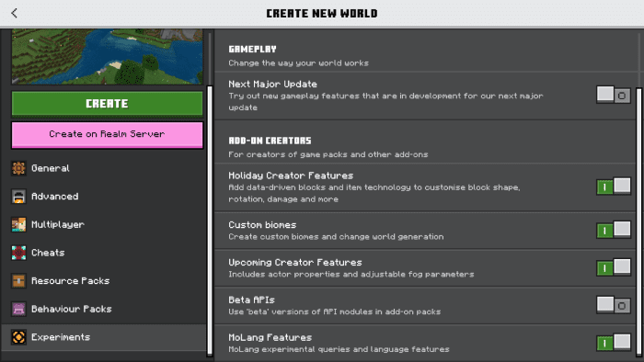Click the Experiments section icon
The width and height of the screenshot is (644, 362).
click(x=18, y=337)
